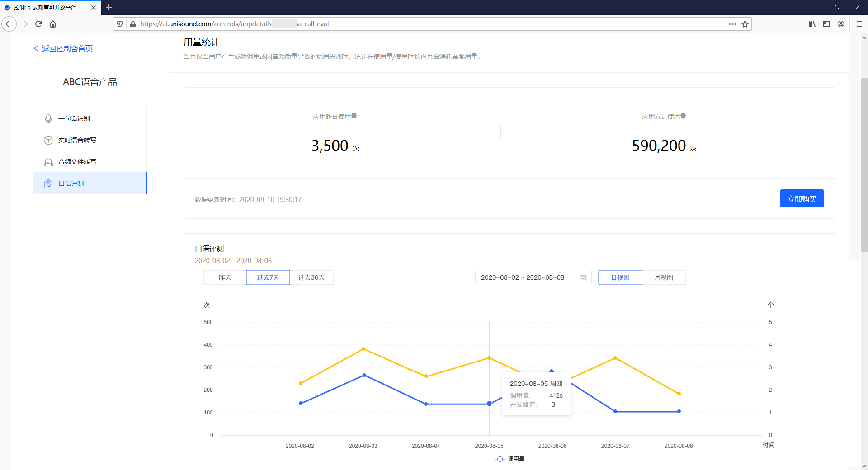
Task: Show 昨天 usage range
Action: (x=225, y=277)
